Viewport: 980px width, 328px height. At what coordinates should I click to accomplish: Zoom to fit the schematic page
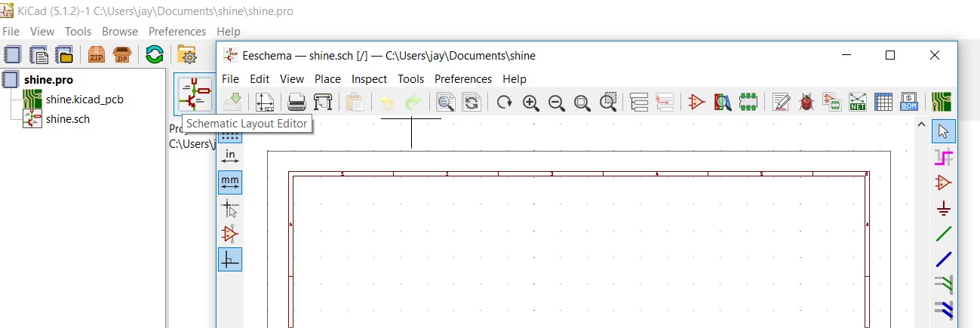pos(582,103)
